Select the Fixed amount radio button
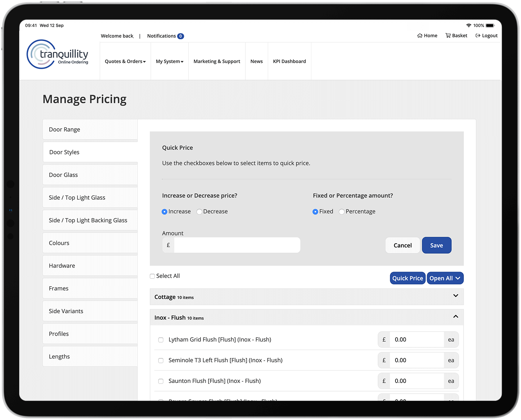Image resolution: width=521 pixels, height=420 pixels. pyautogui.click(x=315, y=212)
